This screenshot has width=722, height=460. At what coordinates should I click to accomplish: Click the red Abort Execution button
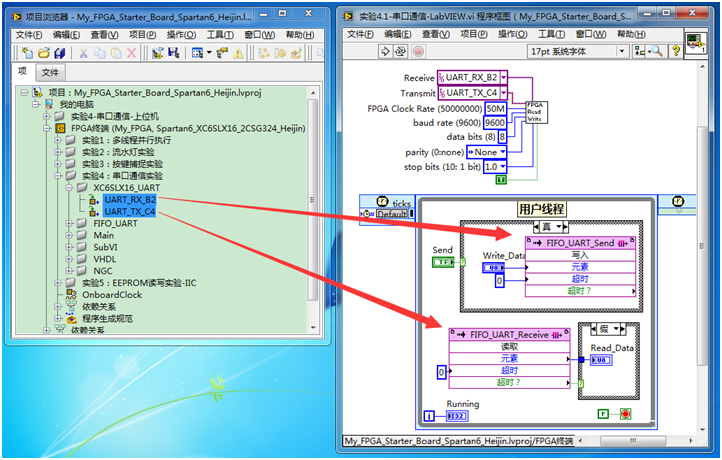tap(418, 52)
